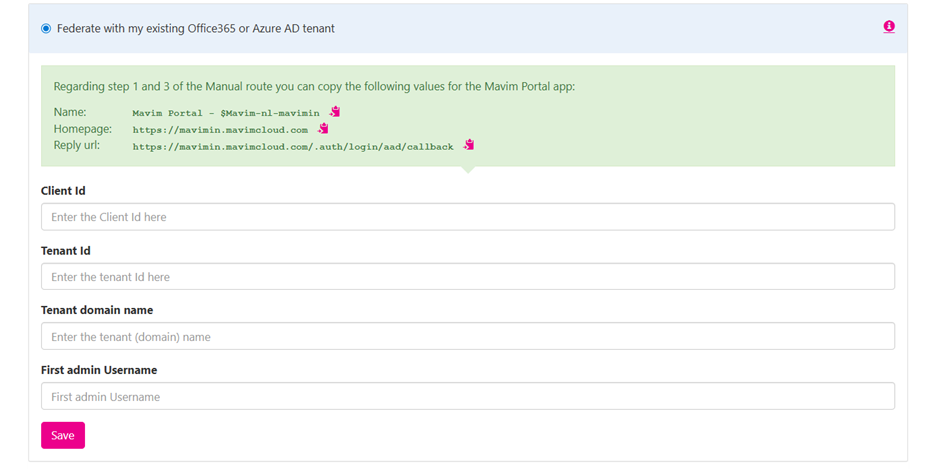Copy the Reply url callback value
This screenshot has width=939, height=469.
click(x=468, y=145)
